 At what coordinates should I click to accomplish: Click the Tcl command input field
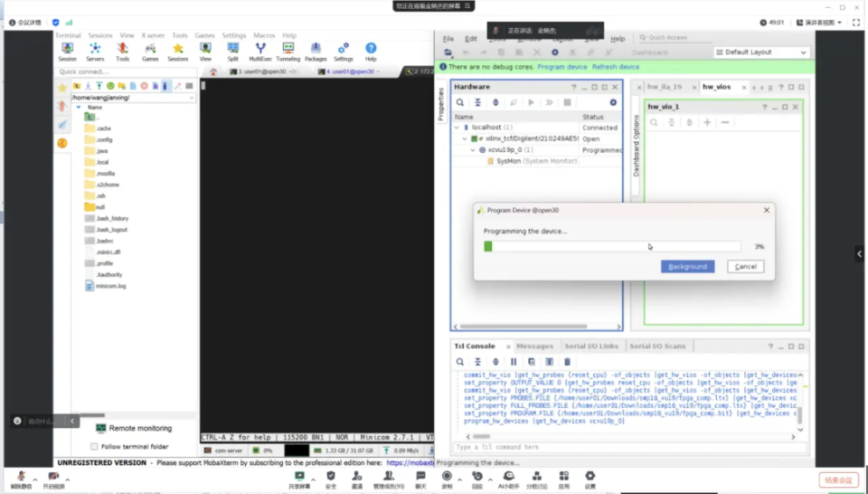pos(629,447)
